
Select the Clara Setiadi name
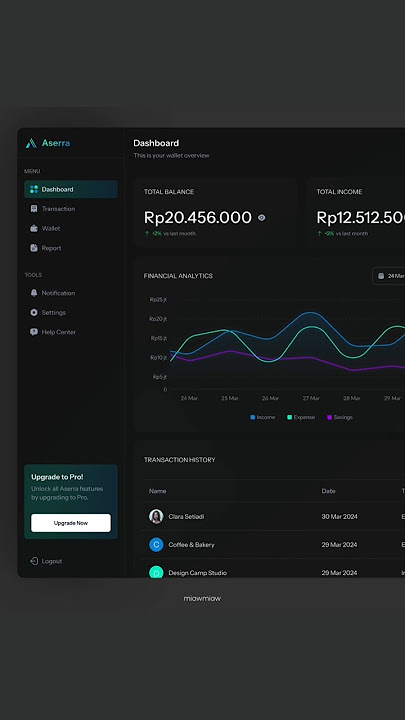click(186, 517)
